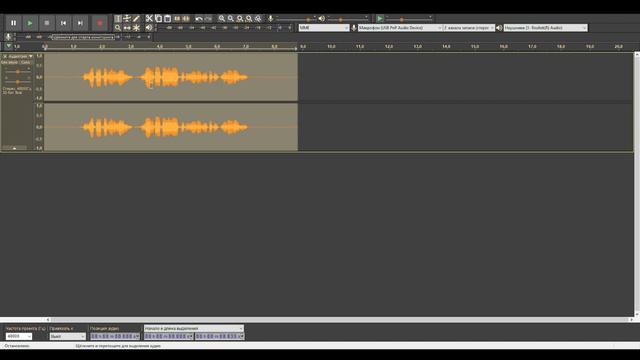640x360 pixels.
Task: Open the project rate (Hz) dropdown
Action: (18, 336)
